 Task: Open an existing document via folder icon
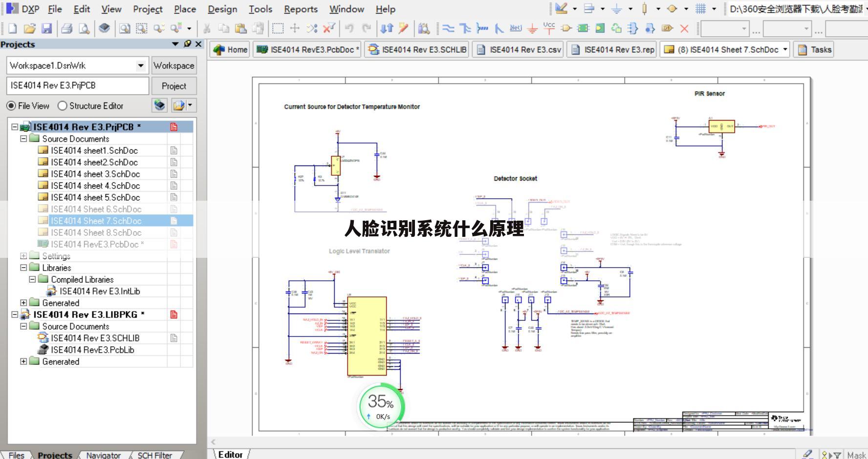coord(29,29)
